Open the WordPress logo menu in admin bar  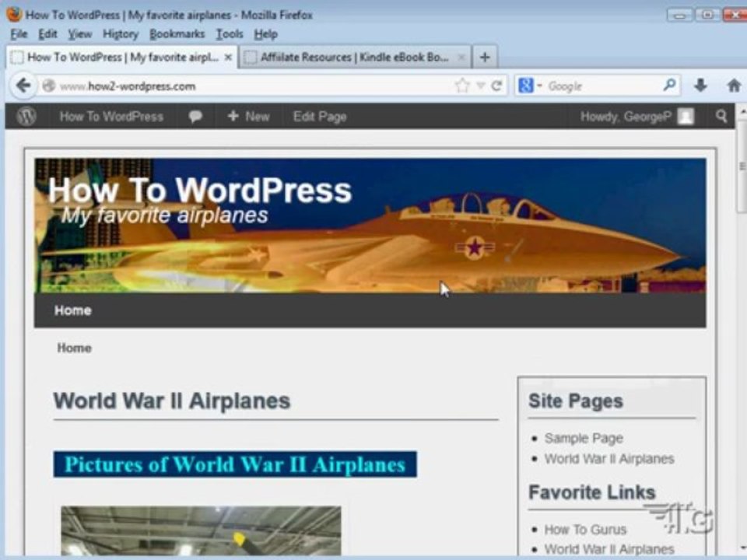tap(26, 116)
